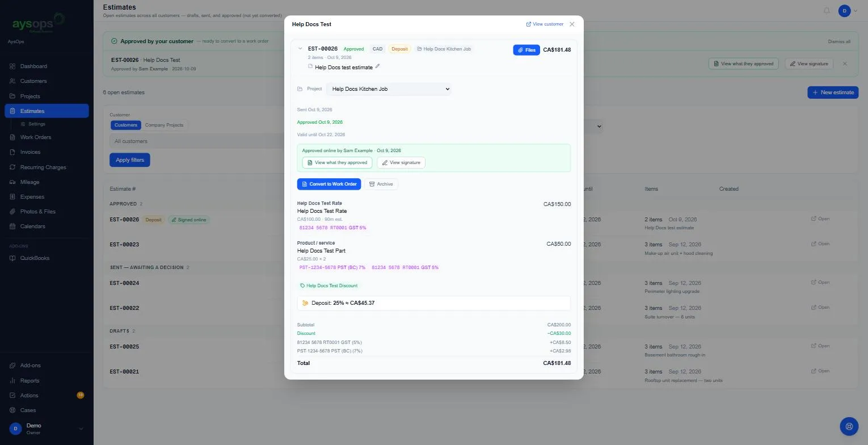868x445 pixels.
Task: Click Dismiss all in approval banner
Action: coord(839,41)
